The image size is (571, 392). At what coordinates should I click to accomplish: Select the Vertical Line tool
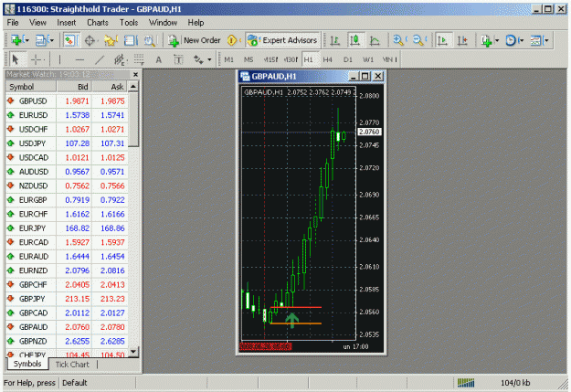click(59, 59)
